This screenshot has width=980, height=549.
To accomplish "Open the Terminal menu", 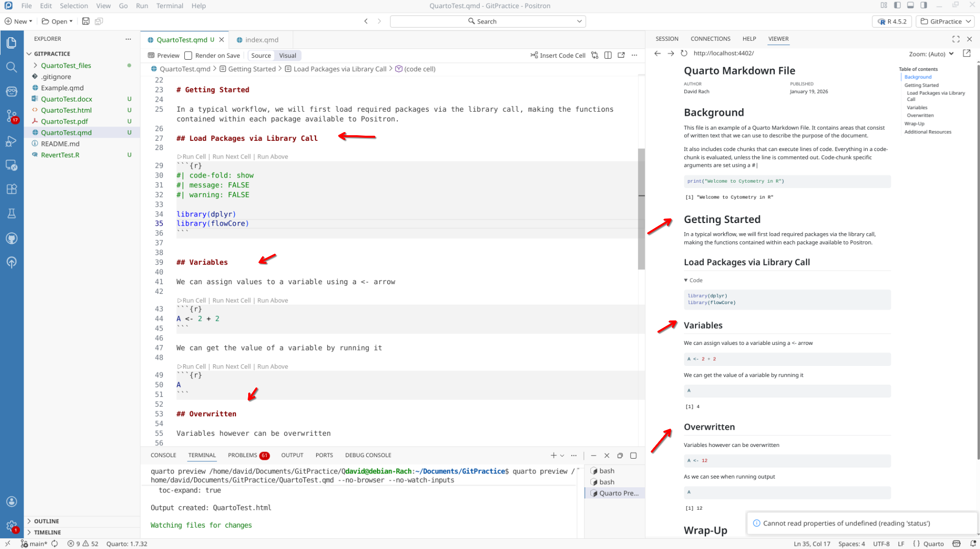I will coord(170,6).
